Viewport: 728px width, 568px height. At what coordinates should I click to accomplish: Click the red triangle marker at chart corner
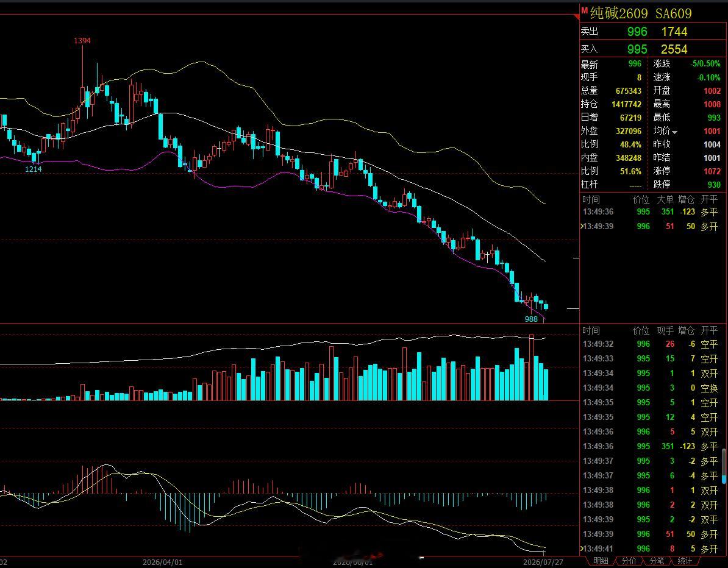tap(577, 17)
